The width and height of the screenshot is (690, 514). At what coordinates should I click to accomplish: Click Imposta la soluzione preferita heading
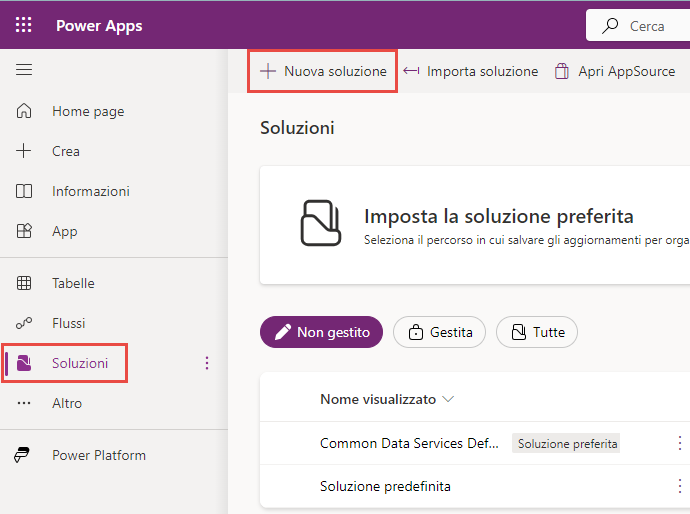(x=499, y=216)
